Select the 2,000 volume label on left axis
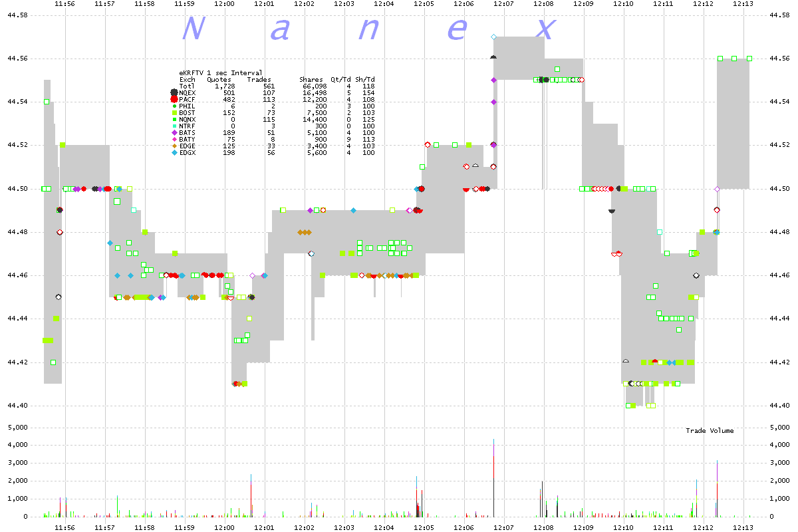Image resolution: width=798 pixels, height=532 pixels. [17, 481]
